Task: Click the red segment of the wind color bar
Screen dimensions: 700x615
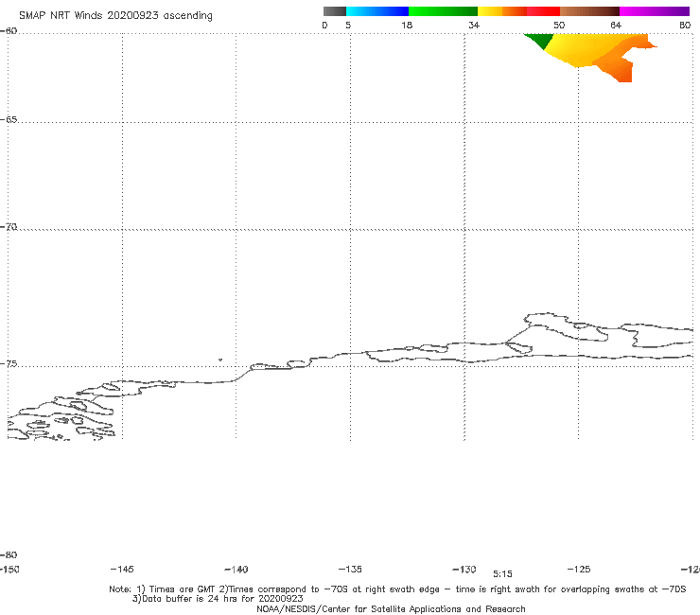Action: [x=543, y=11]
